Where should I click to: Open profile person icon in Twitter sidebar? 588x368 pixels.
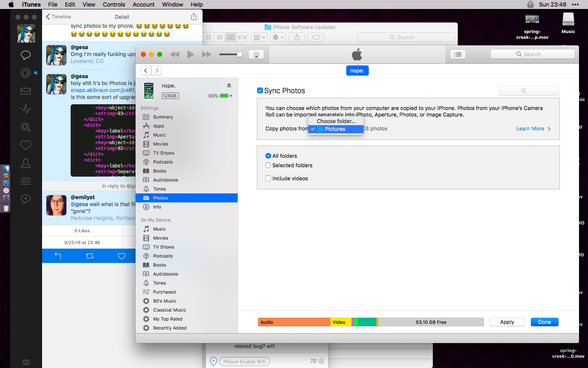coord(26,163)
